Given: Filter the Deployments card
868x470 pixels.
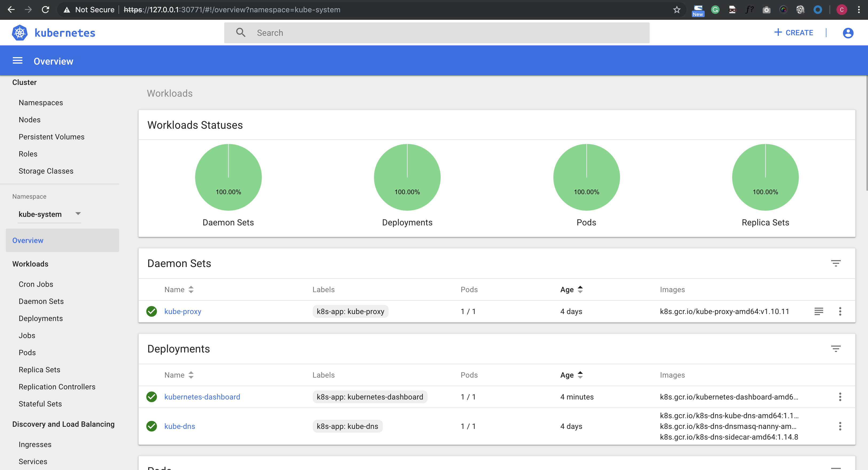Looking at the screenshot, I should tap(836, 348).
